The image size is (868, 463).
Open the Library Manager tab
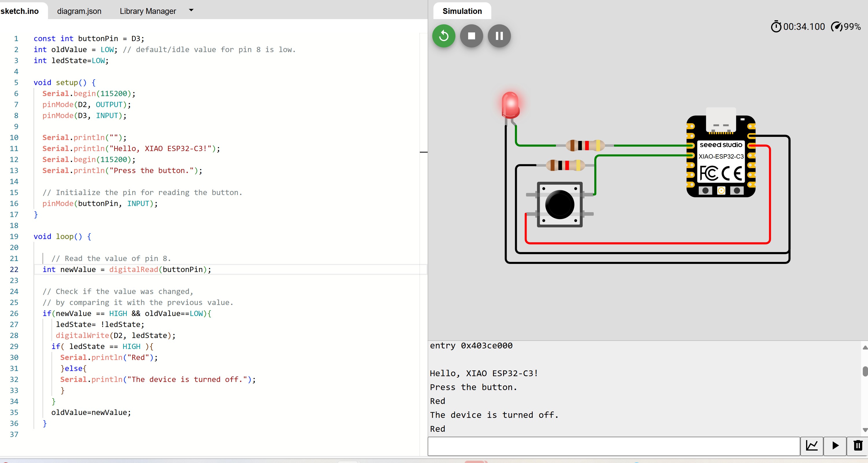pos(148,11)
